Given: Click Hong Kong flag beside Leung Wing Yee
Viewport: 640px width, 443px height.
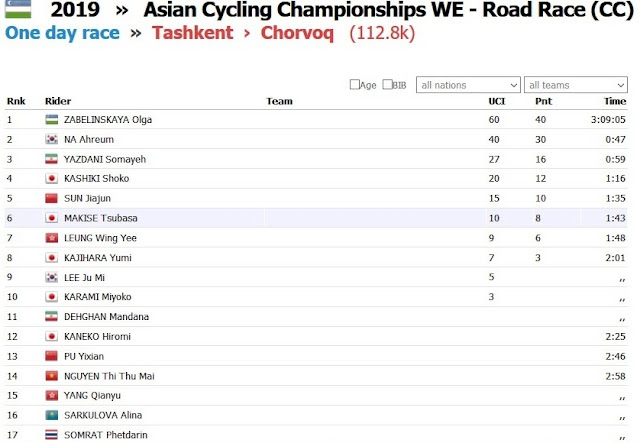Looking at the screenshot, I should pos(51,237).
